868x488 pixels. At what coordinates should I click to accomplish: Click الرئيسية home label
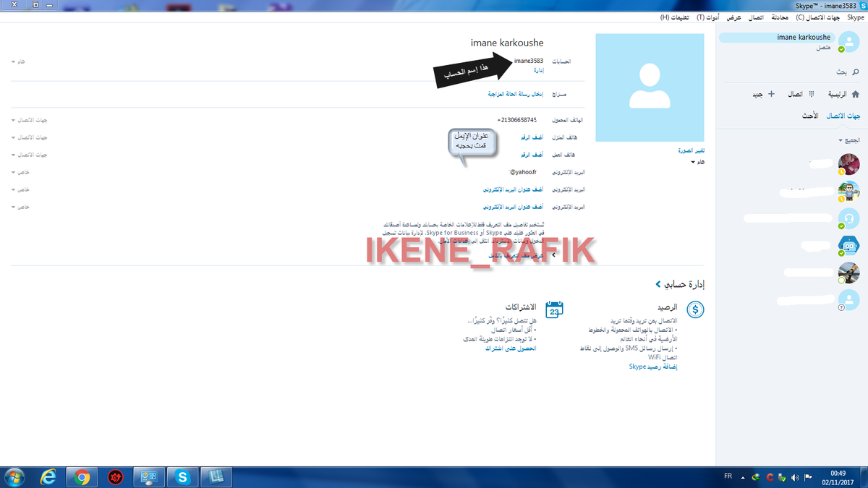click(x=839, y=94)
